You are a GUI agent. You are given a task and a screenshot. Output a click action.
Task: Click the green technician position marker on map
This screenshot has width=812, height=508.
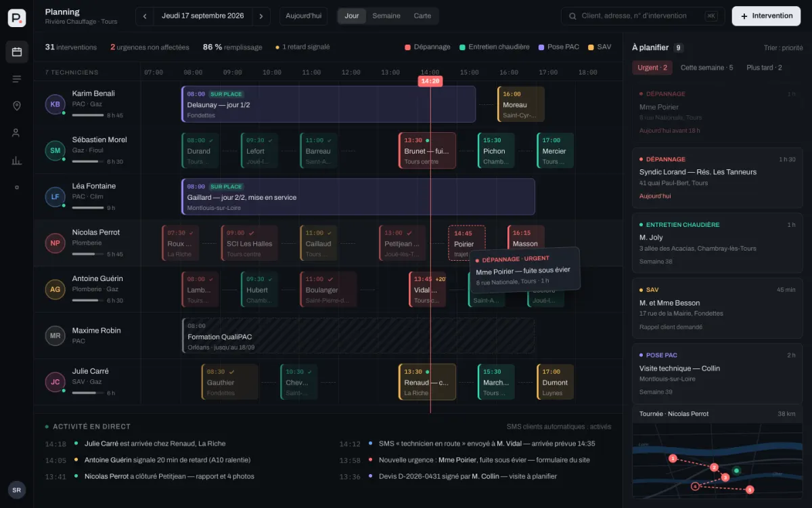coord(737,470)
